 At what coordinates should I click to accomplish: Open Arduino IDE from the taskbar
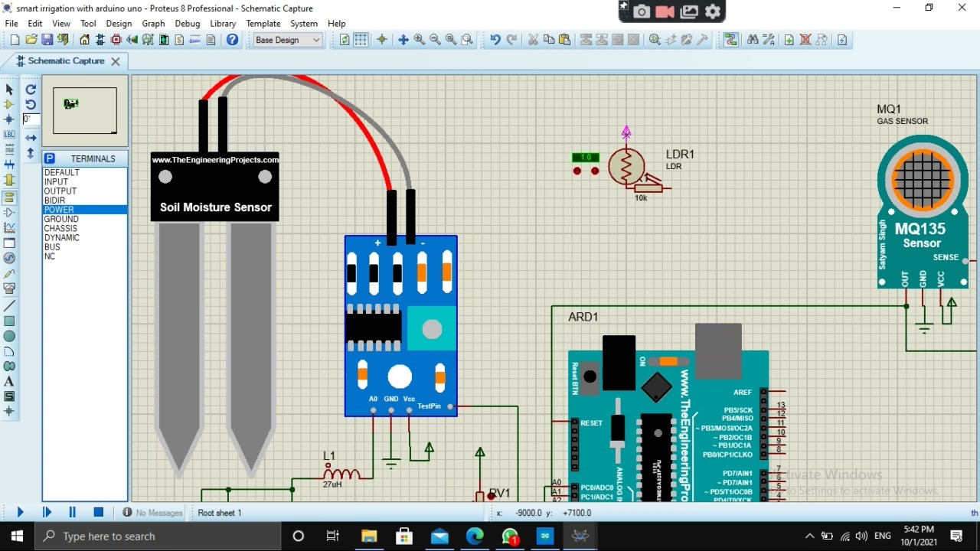tap(545, 536)
